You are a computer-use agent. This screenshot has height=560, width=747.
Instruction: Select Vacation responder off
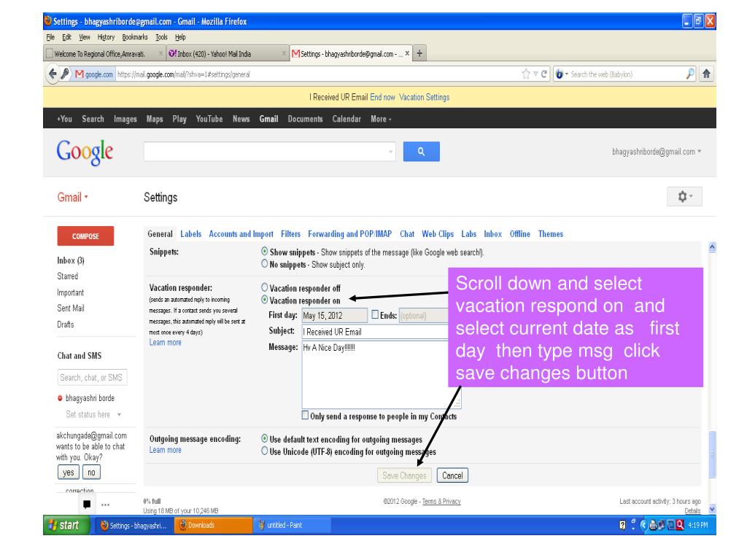(x=264, y=287)
